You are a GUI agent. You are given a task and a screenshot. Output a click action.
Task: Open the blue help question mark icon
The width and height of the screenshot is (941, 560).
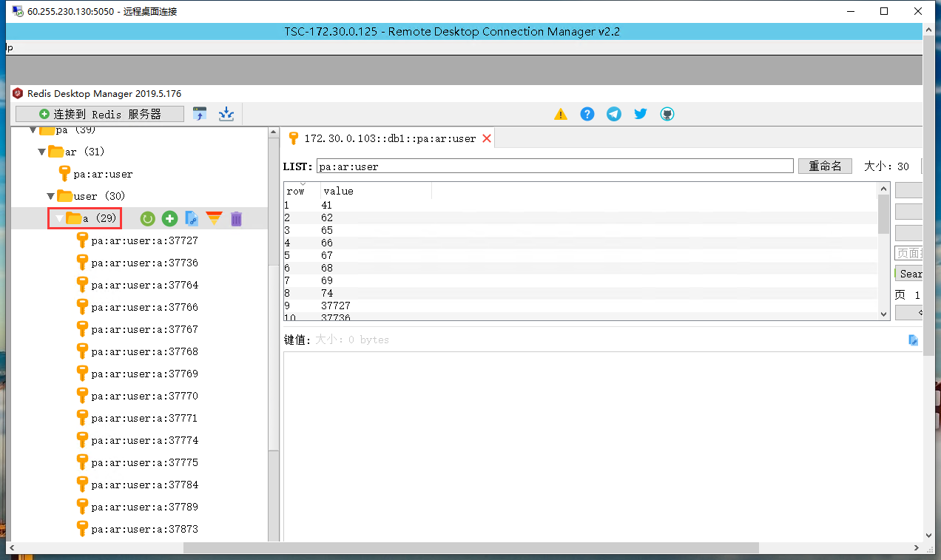point(587,114)
